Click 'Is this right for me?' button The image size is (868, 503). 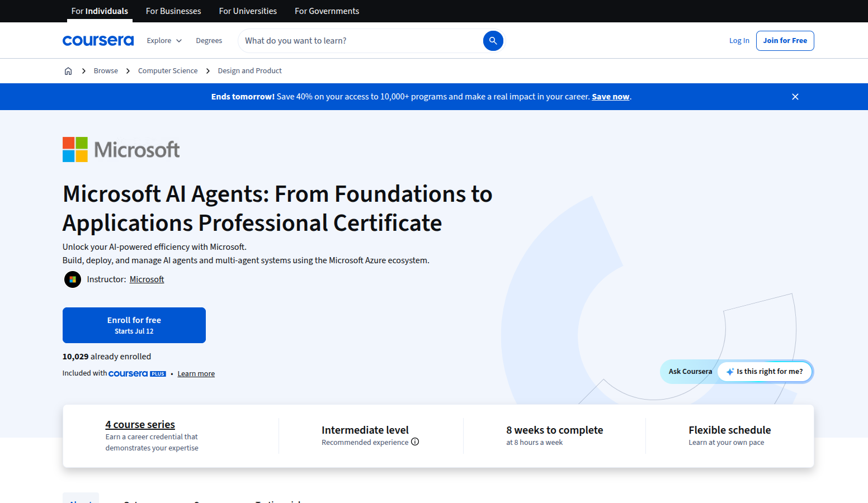(x=765, y=372)
